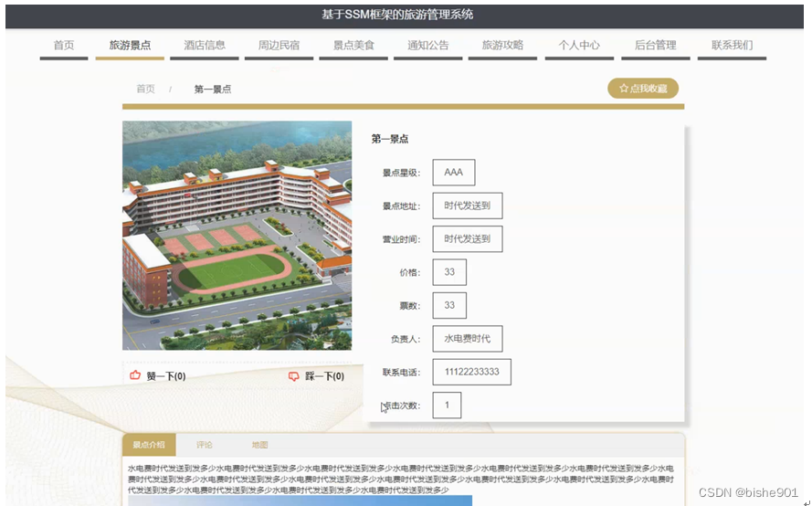
Task: Open 景点美食 navigation item
Action: [353, 45]
